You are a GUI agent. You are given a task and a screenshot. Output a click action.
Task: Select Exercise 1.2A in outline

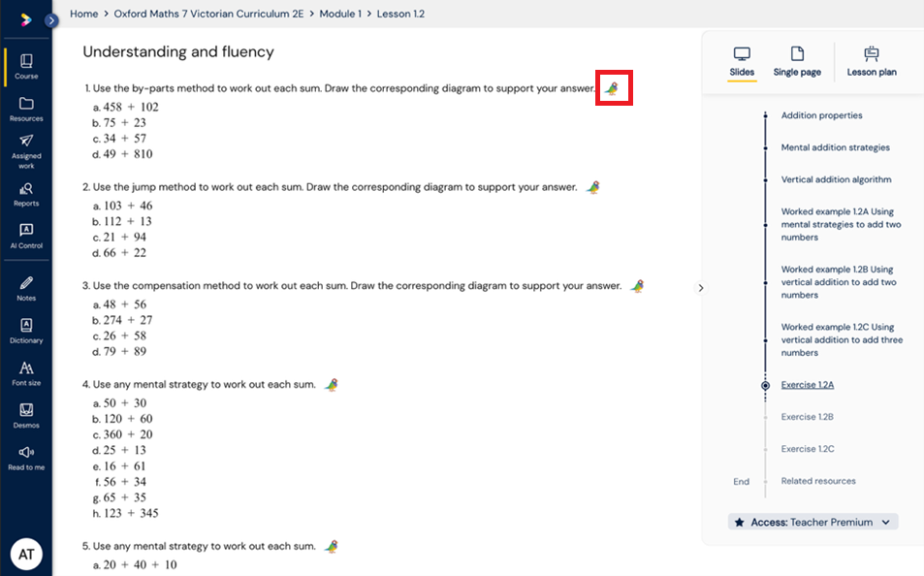tap(808, 385)
